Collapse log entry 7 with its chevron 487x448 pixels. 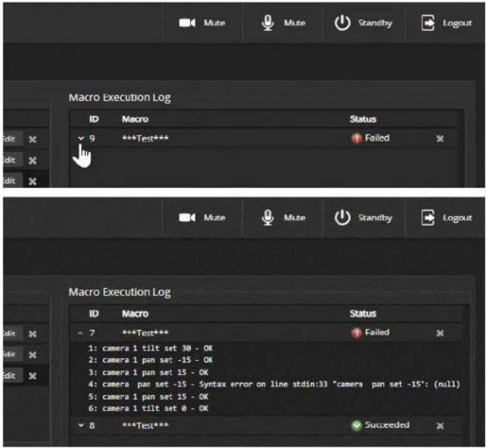click(x=81, y=333)
